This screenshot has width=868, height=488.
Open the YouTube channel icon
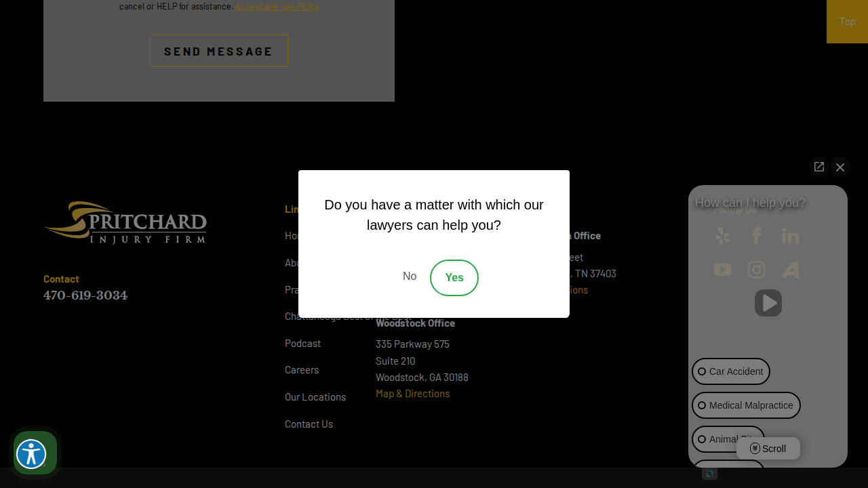click(x=723, y=270)
